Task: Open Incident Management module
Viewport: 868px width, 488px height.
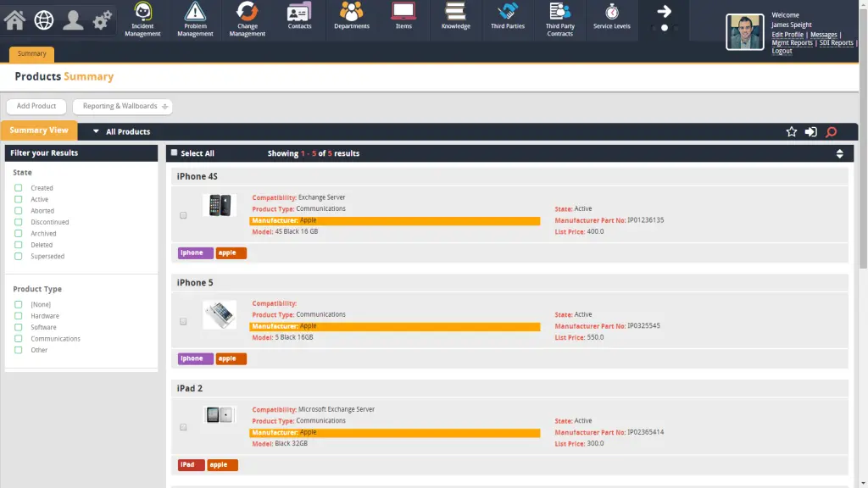Action: pos(142,20)
